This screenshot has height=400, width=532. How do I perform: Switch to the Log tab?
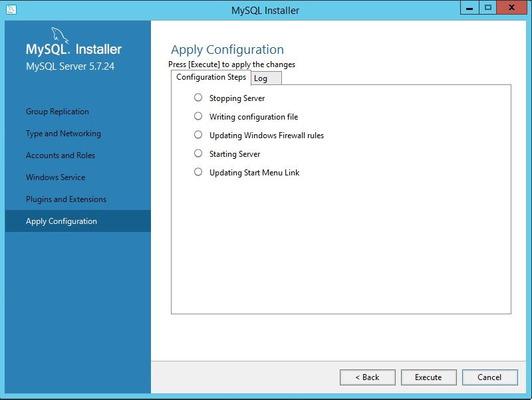tap(267, 78)
